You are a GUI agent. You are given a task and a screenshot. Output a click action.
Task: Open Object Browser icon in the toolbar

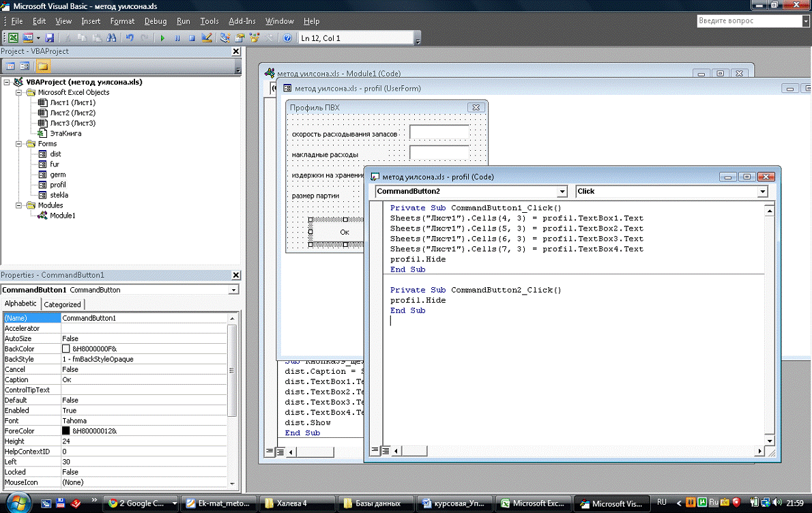[x=255, y=38]
